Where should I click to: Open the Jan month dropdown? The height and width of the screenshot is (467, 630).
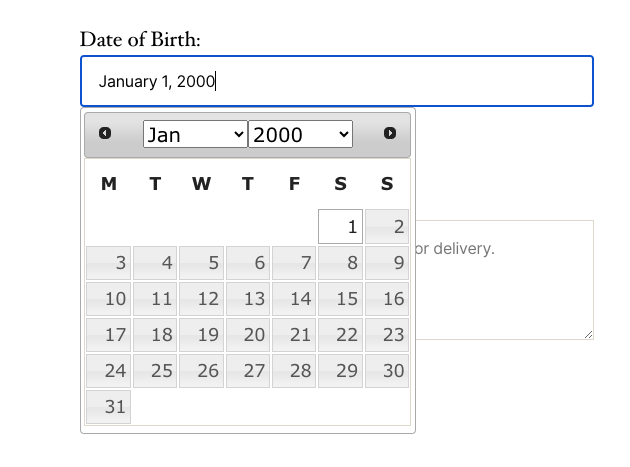click(195, 134)
